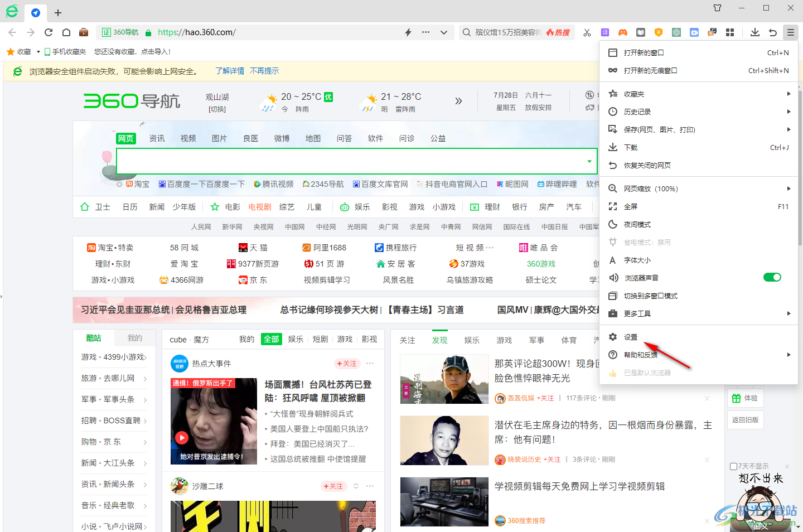
Task: Click the 360 browser logo
Action: [x=12, y=11]
